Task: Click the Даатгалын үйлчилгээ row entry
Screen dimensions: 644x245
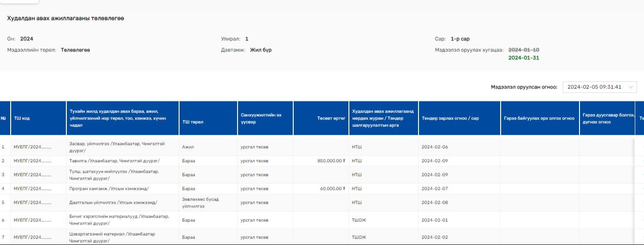Action: [x=113, y=202]
